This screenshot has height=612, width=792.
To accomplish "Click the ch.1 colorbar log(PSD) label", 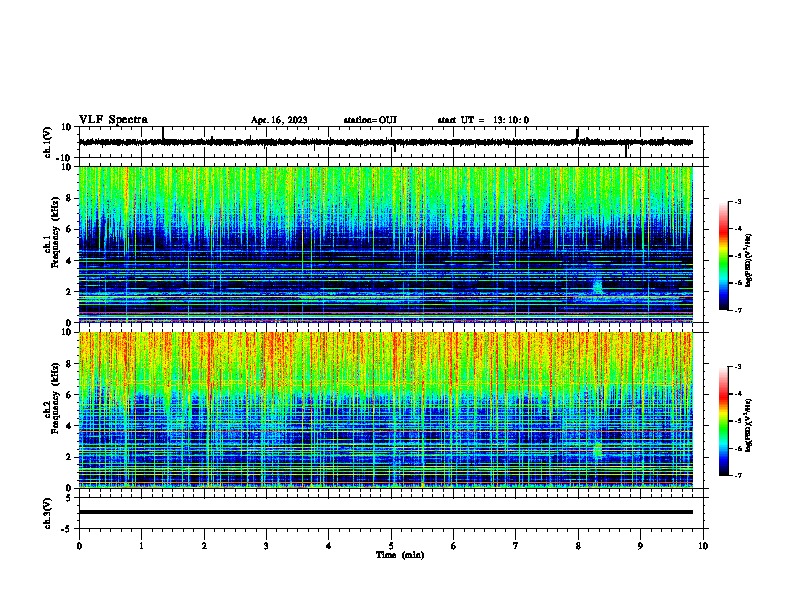I will pyautogui.click(x=748, y=260).
